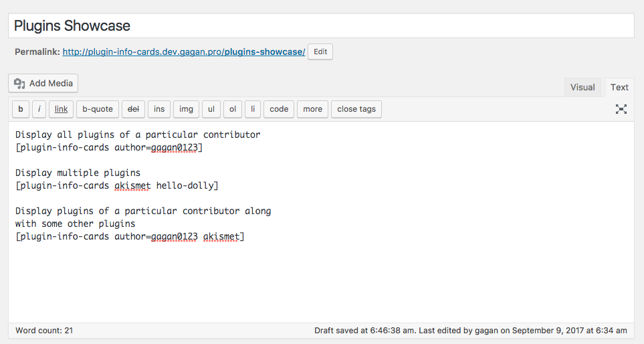Apply deleted text del tag button
The width and height of the screenshot is (644, 344).
click(x=134, y=109)
